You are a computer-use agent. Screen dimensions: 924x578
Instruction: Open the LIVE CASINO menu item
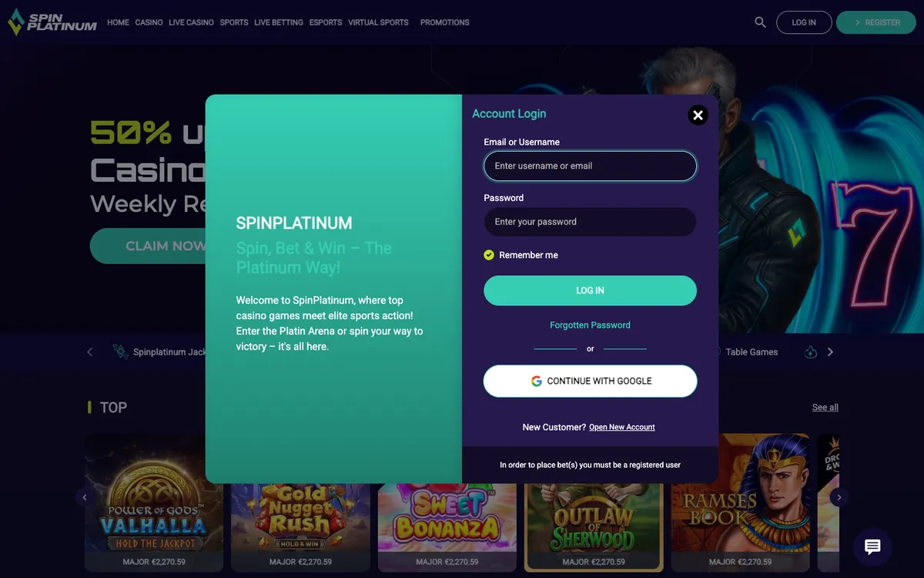tap(191, 22)
